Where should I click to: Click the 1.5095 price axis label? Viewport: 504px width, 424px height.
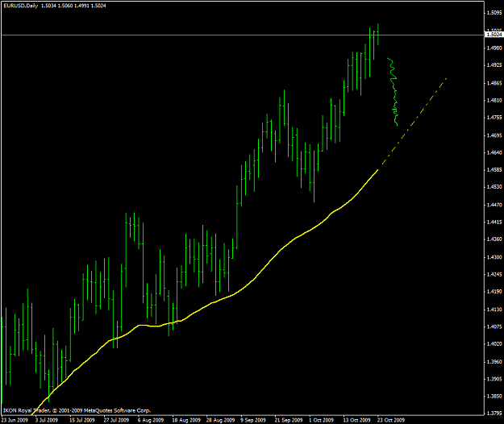[x=494, y=13]
